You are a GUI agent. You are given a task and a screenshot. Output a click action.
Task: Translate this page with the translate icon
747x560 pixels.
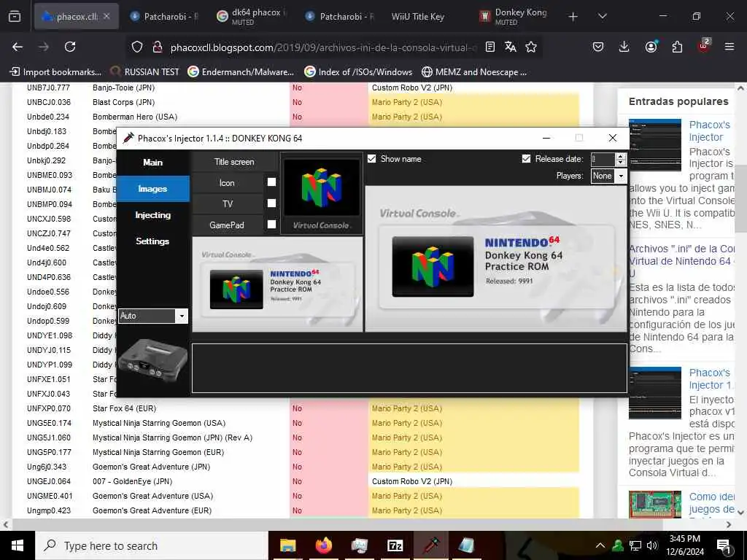[510, 47]
